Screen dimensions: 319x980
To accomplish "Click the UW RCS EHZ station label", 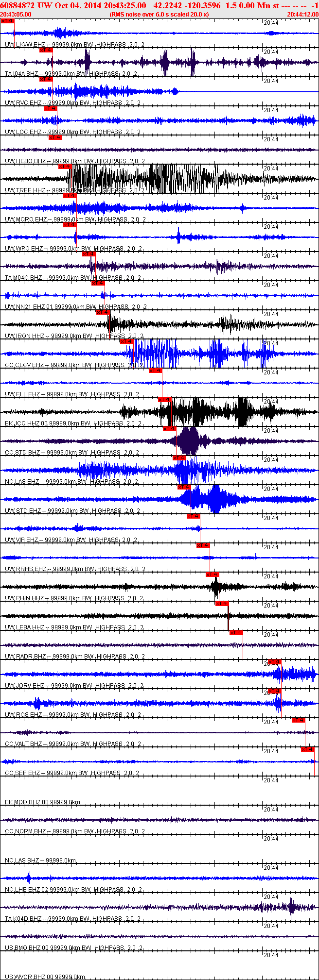I will (73, 715).
